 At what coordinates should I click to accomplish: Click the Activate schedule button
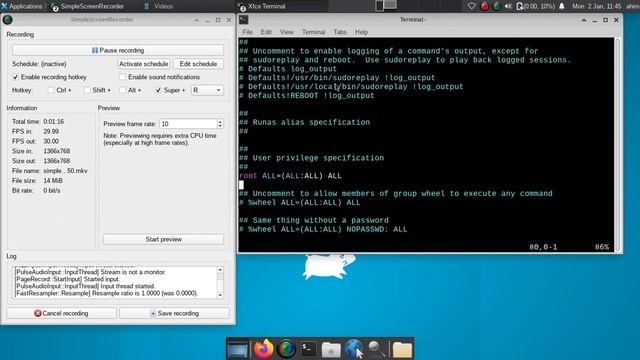[x=143, y=64]
